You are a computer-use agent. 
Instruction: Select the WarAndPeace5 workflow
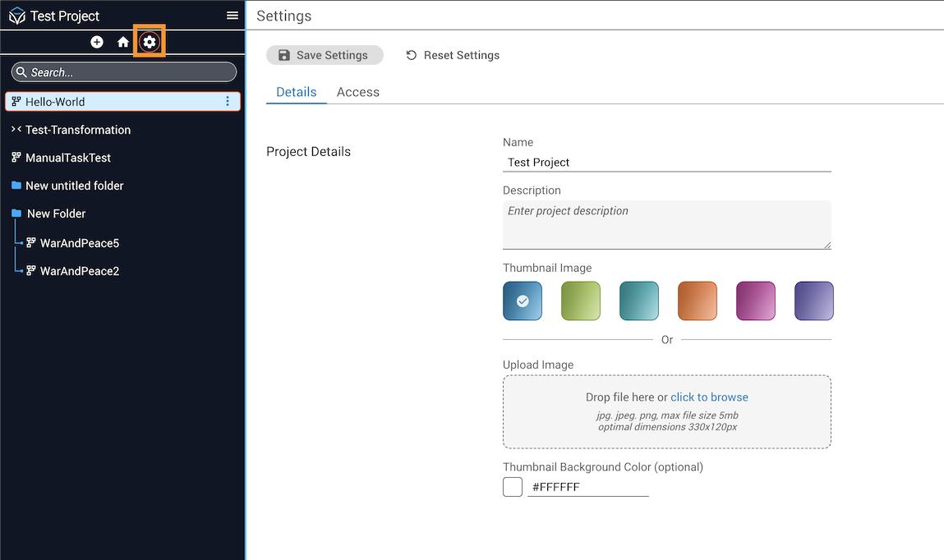point(79,243)
